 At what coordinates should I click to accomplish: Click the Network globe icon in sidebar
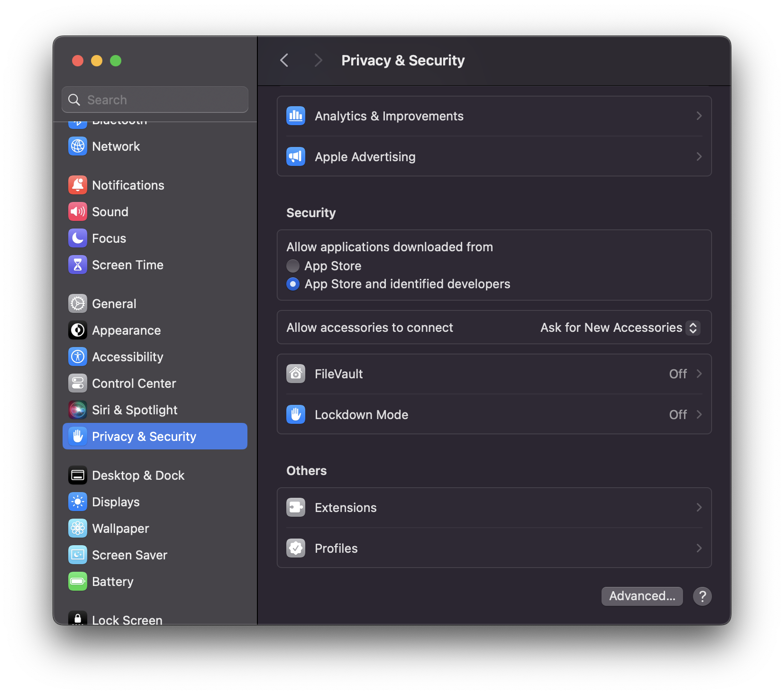click(x=78, y=146)
